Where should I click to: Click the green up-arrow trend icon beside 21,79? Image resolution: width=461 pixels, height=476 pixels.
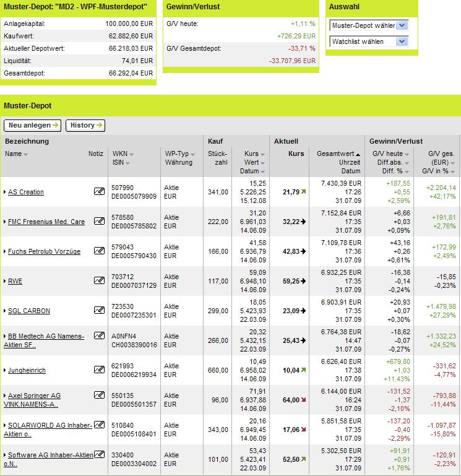303,191
